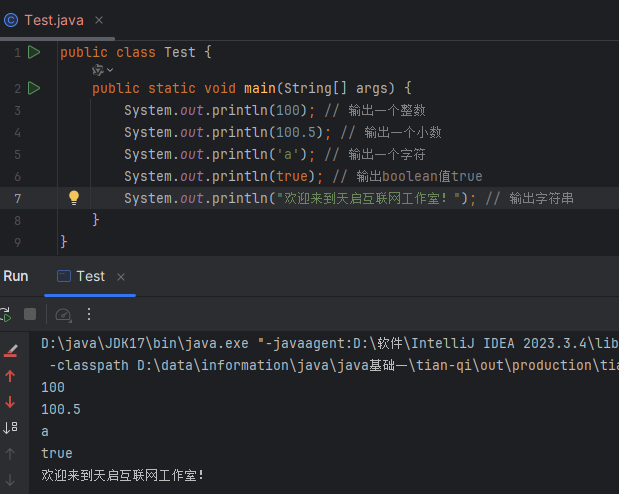Click the run gutter arrow beside class Test

pos(34,52)
